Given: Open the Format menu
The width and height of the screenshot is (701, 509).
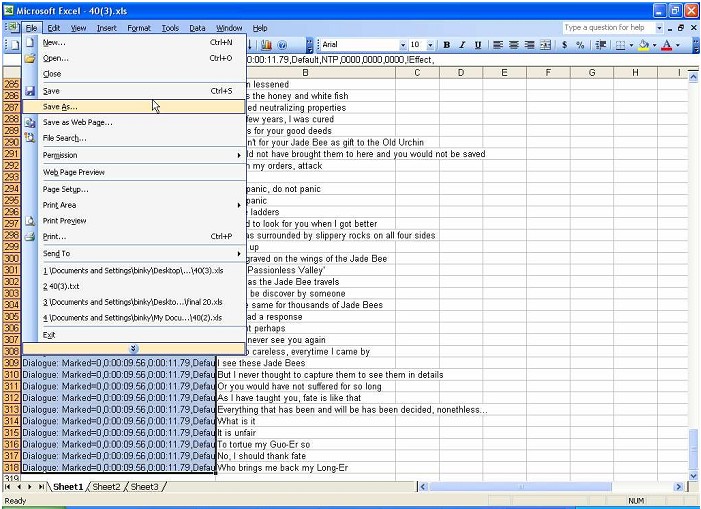Looking at the screenshot, I should pos(139,28).
